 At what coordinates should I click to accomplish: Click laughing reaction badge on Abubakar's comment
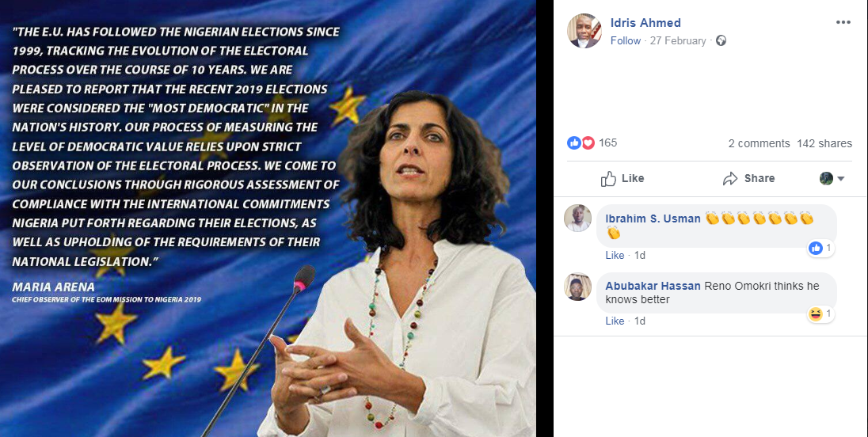820,314
